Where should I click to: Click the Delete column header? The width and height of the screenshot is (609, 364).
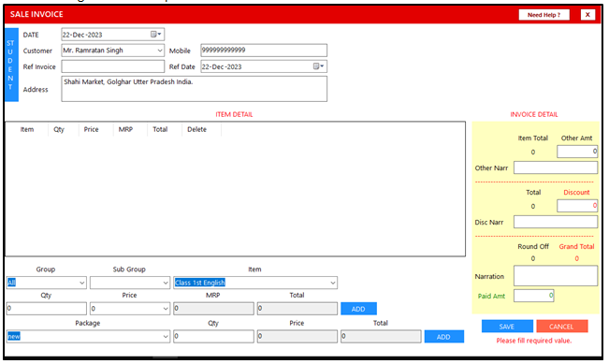tap(196, 129)
